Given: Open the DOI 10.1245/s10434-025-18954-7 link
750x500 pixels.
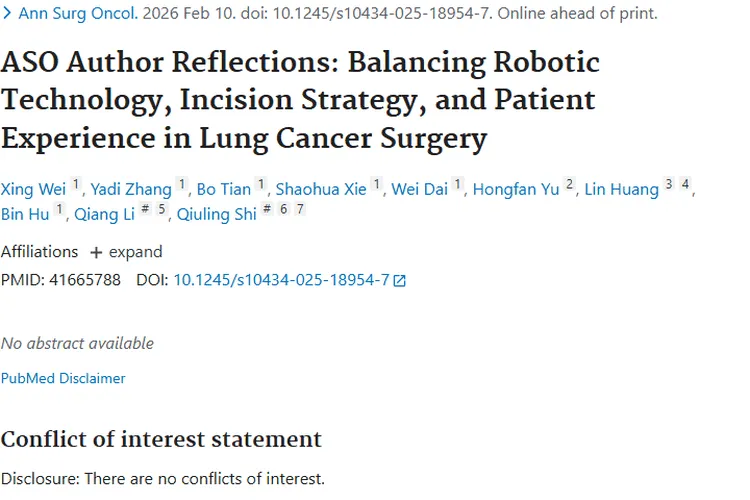Looking at the screenshot, I should coord(281,280).
